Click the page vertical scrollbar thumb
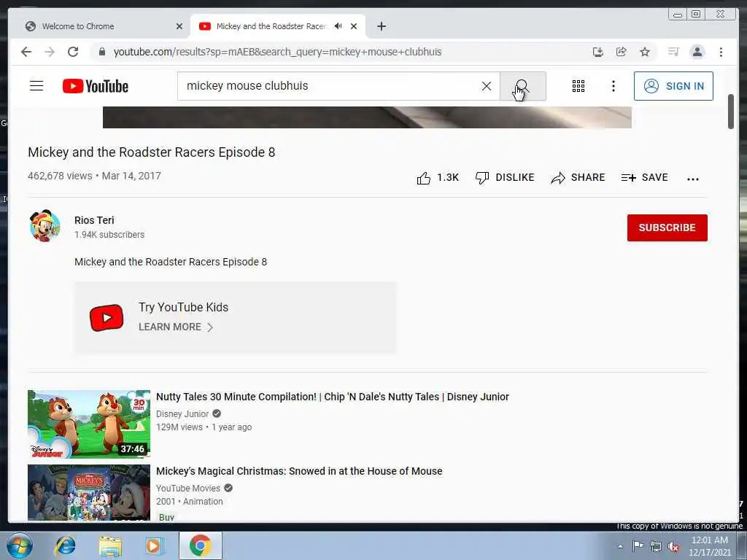This screenshot has width=747, height=560. pyautogui.click(x=731, y=112)
